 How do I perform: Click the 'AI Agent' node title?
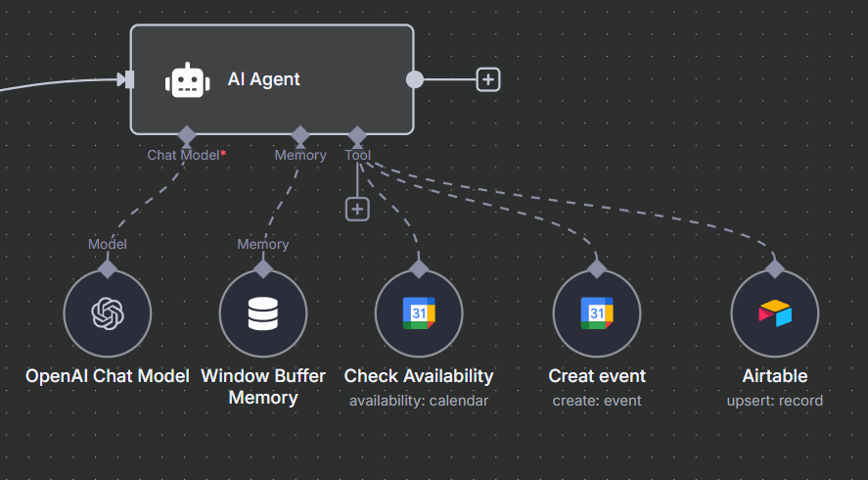(x=263, y=79)
